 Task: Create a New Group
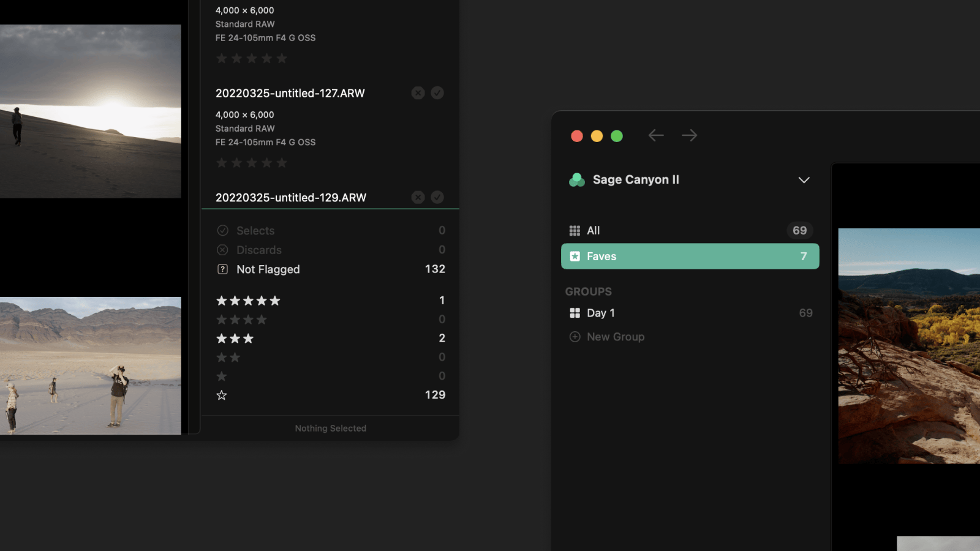[615, 336]
